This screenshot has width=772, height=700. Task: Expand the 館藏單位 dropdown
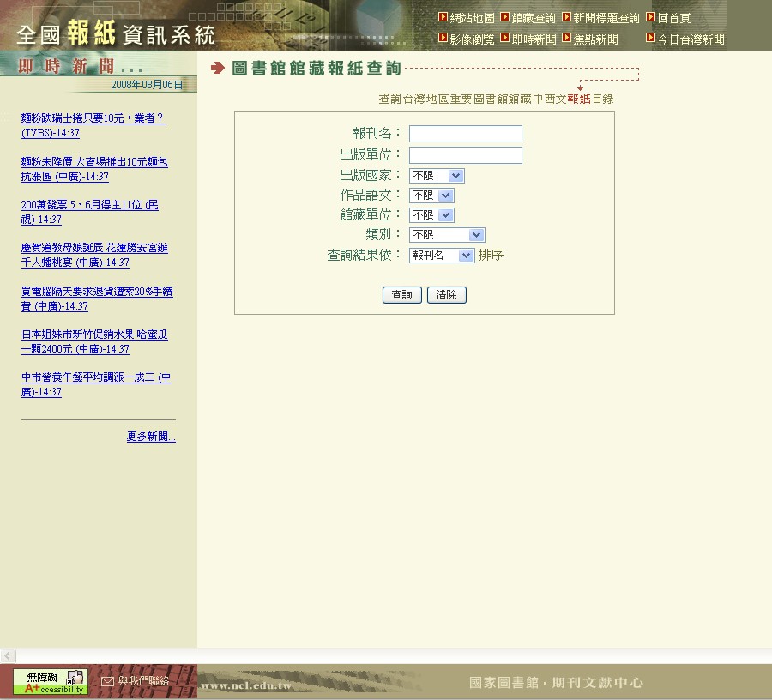tap(431, 215)
